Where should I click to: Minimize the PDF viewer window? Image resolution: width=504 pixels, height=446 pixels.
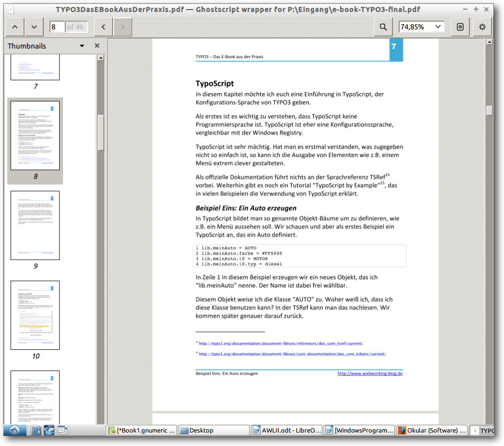(x=465, y=10)
